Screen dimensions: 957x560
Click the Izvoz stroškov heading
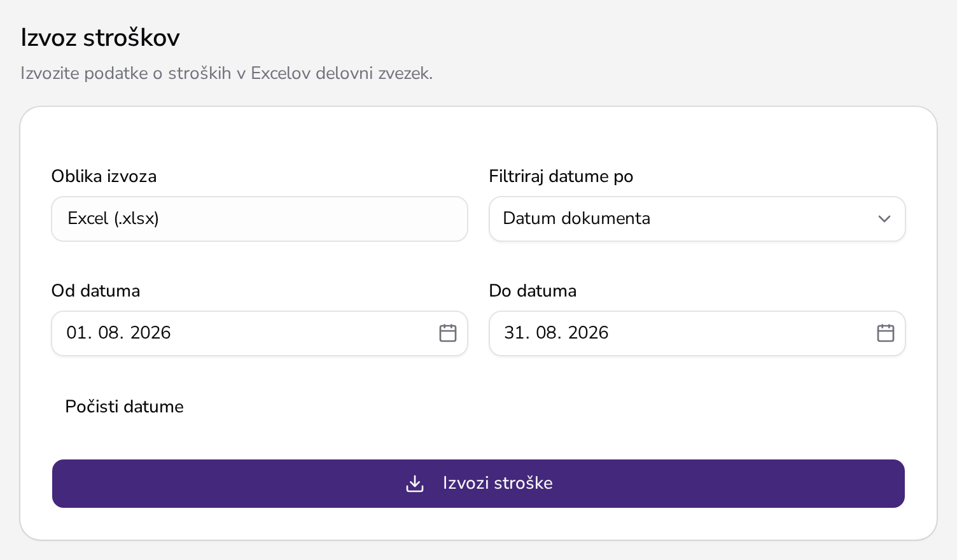coord(100,38)
